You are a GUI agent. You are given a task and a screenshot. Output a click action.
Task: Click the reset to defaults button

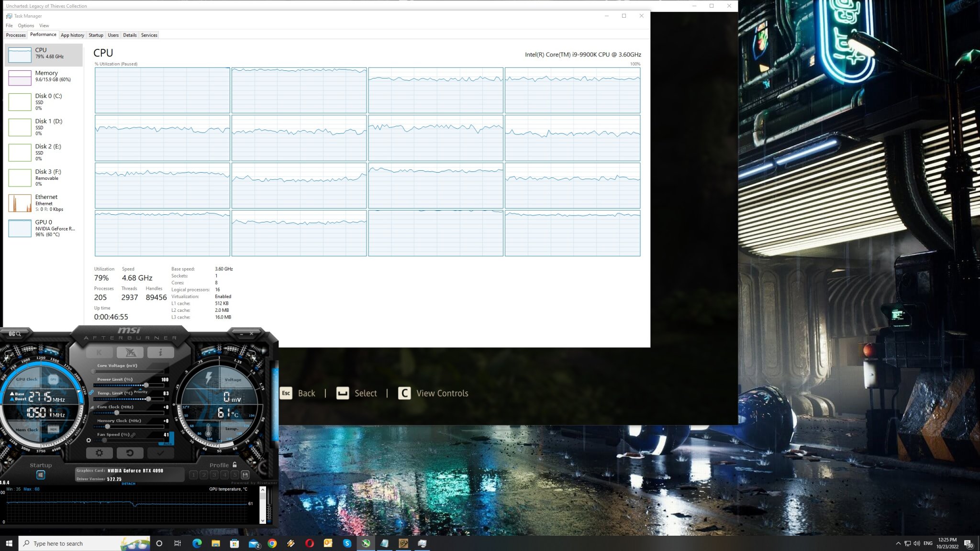click(x=130, y=452)
